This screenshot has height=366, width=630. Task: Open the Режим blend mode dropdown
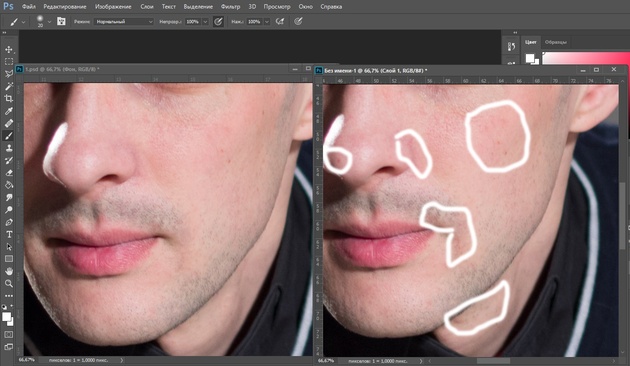124,22
